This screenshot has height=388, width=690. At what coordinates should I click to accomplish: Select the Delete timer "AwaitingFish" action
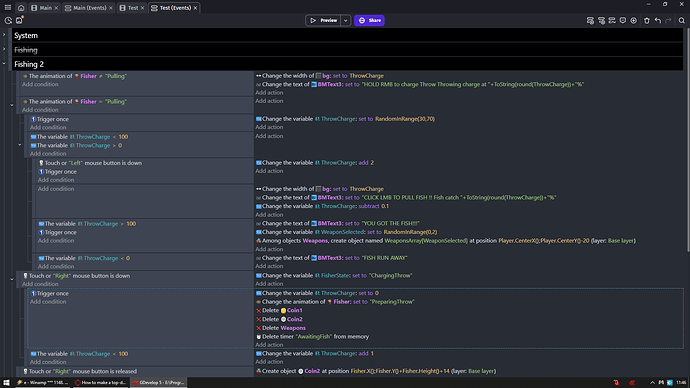[312, 337]
